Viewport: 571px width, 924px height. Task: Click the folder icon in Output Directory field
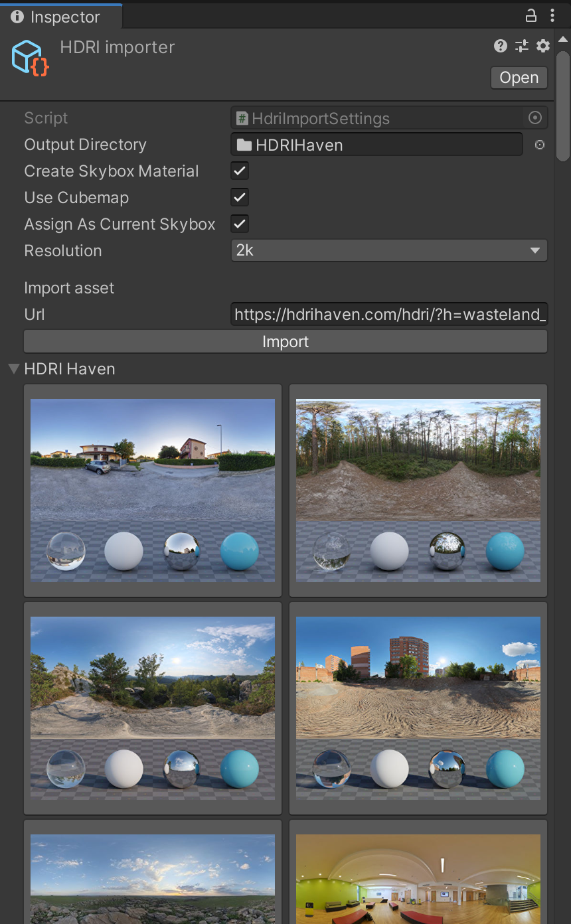click(244, 145)
